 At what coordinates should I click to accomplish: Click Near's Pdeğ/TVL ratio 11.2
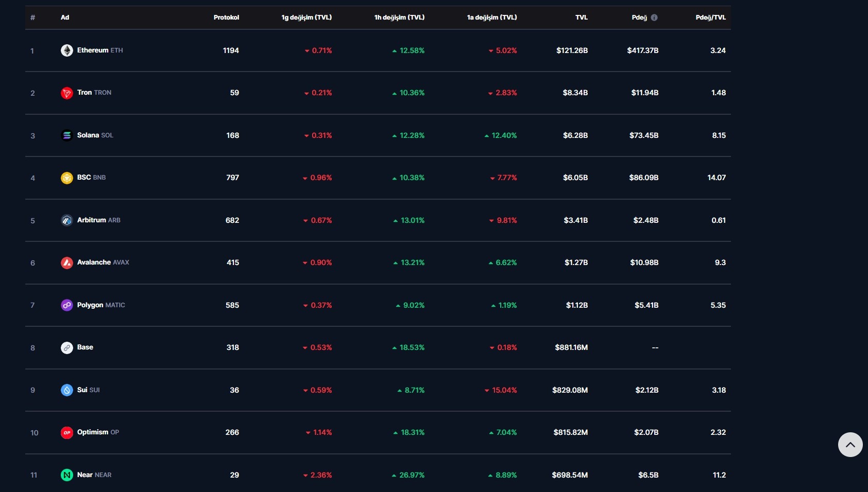(x=720, y=475)
